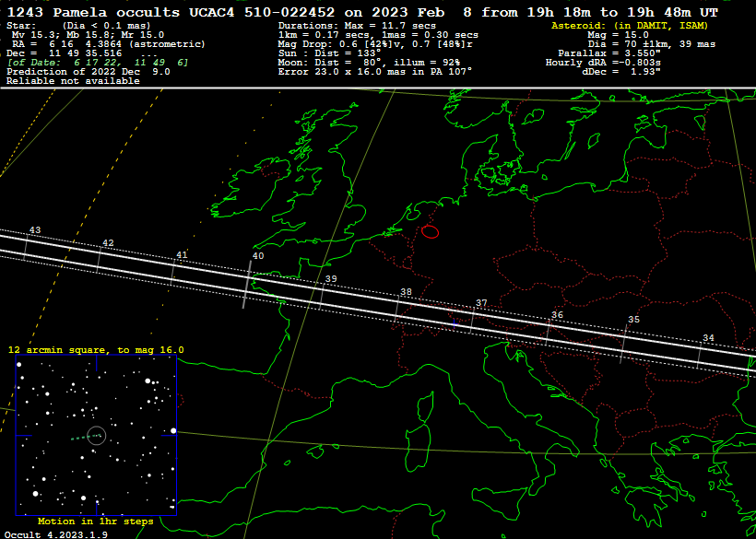The height and width of the screenshot is (539, 756).
Task: Select the 'Mv 15.3; Mb 15.8; Mr 15.0' line
Action: click(88, 35)
